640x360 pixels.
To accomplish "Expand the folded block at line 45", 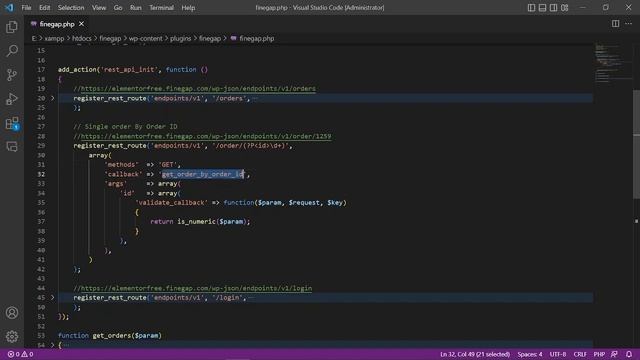I will click(x=53, y=298).
